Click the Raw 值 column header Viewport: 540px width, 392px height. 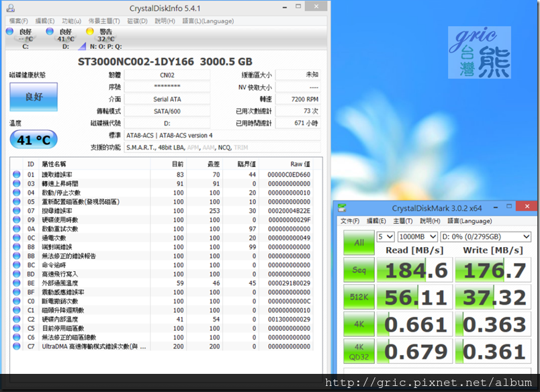pos(286,164)
